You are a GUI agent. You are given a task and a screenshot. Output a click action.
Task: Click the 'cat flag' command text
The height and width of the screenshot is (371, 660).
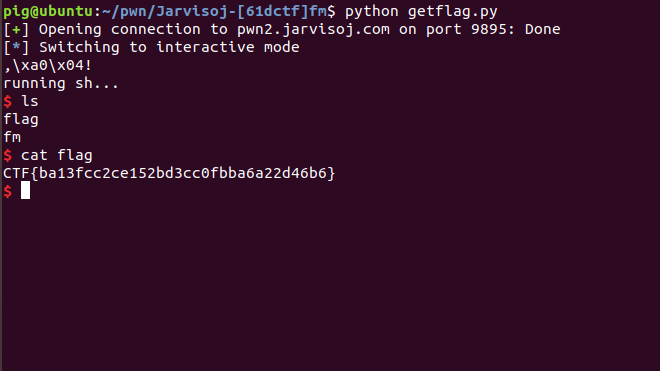pos(57,155)
